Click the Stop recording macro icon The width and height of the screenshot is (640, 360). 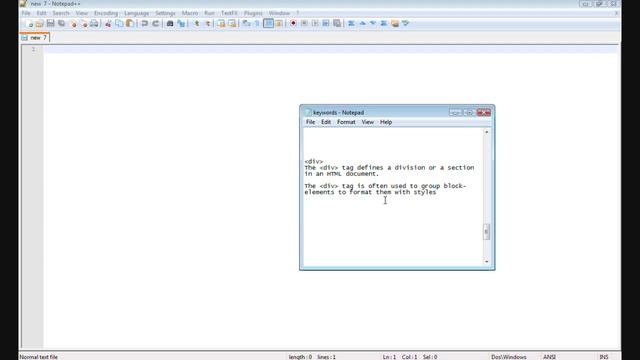[x=304, y=24]
